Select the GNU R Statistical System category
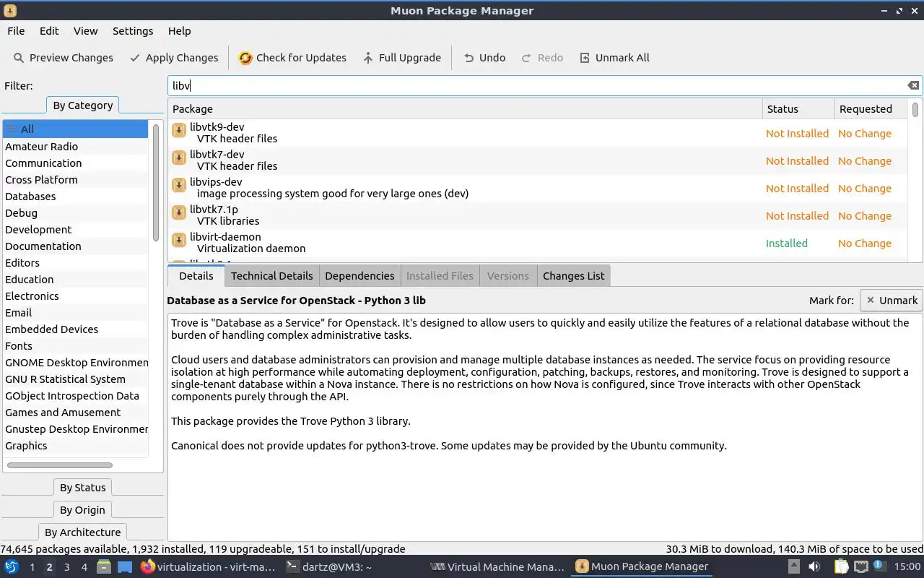This screenshot has width=924, height=578. pyautogui.click(x=75, y=379)
